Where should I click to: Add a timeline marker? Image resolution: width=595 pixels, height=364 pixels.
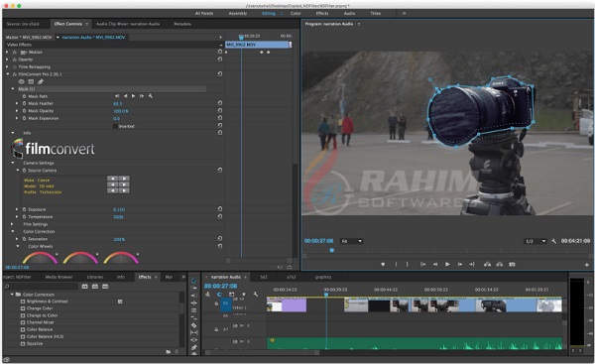[244, 295]
